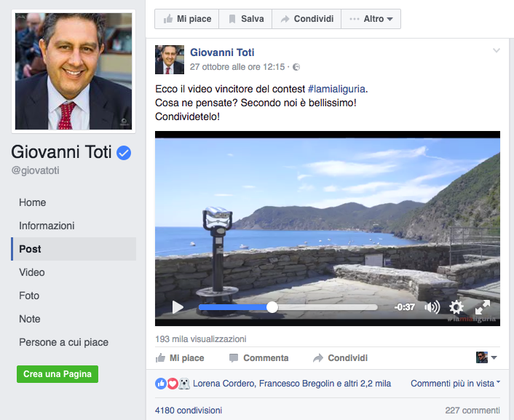The height and width of the screenshot is (420, 514).
Task: Click the video progress bar handle
Action: point(272,307)
